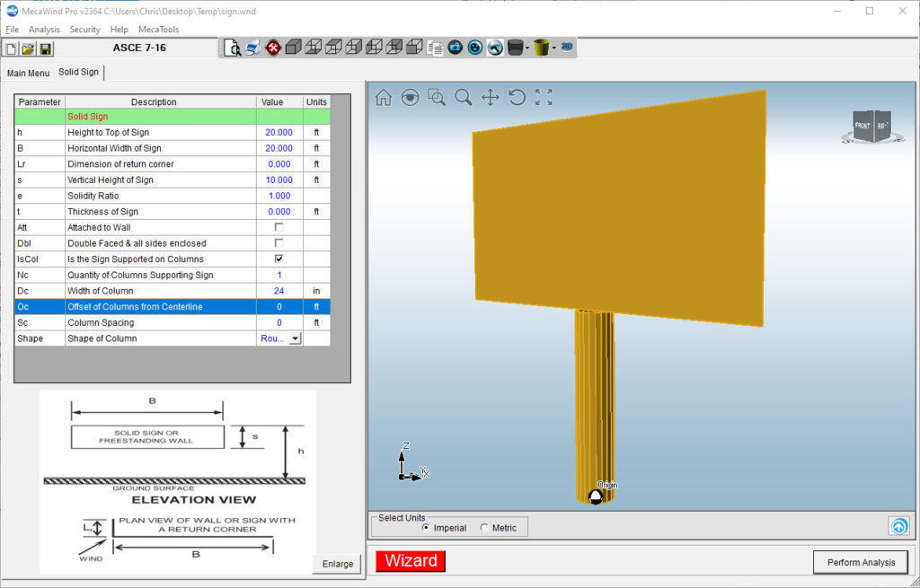Click the Perform Analysis button

pos(861,562)
